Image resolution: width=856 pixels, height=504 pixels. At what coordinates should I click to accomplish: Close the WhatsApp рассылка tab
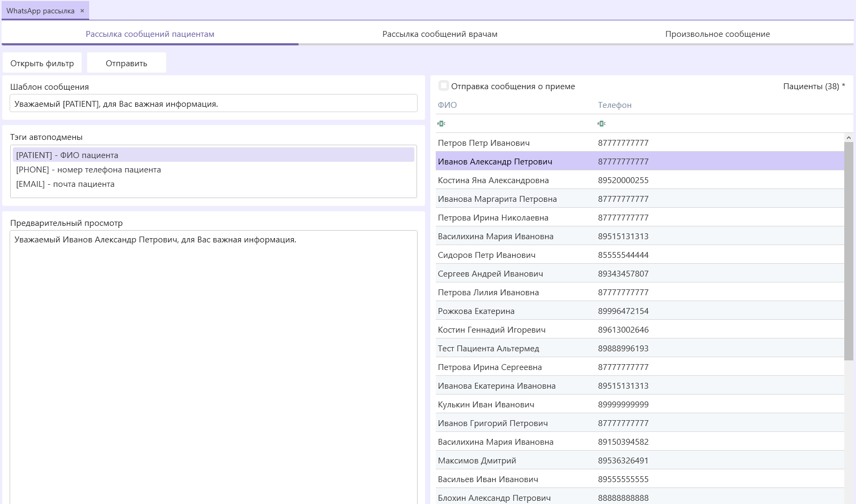coord(82,11)
